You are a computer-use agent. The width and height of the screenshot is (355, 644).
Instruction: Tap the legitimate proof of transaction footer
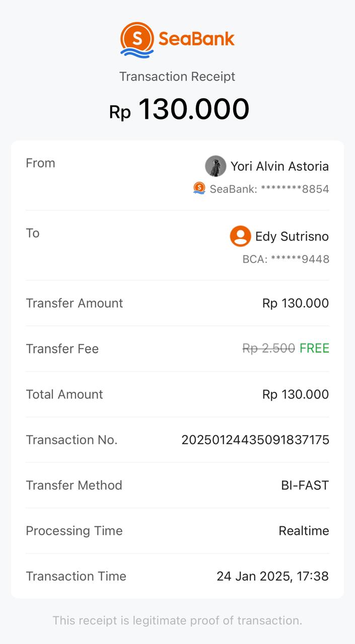[177, 620]
